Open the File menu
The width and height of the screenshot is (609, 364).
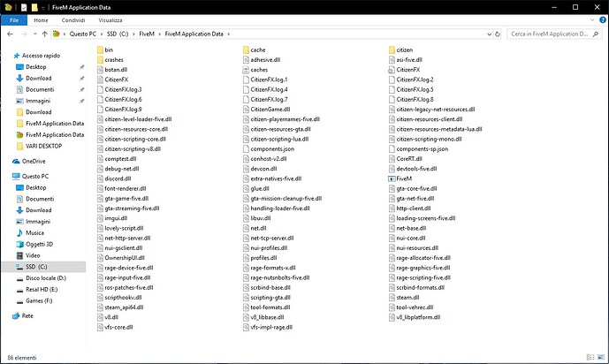[x=14, y=20]
